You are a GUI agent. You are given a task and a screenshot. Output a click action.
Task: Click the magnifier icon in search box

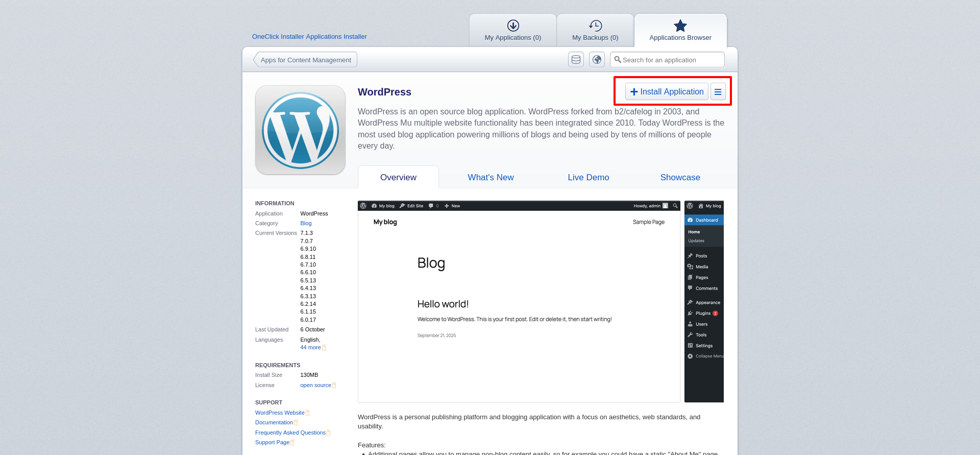618,60
